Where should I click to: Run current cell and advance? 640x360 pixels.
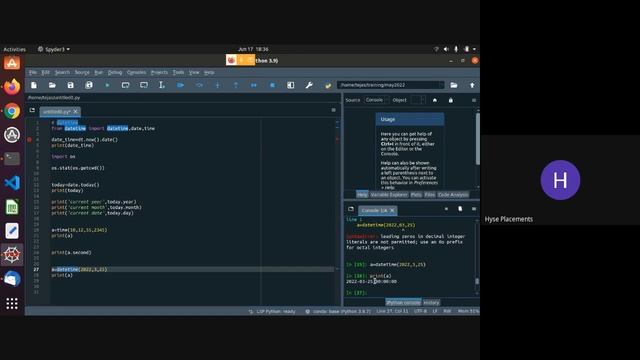pyautogui.click(x=144, y=85)
